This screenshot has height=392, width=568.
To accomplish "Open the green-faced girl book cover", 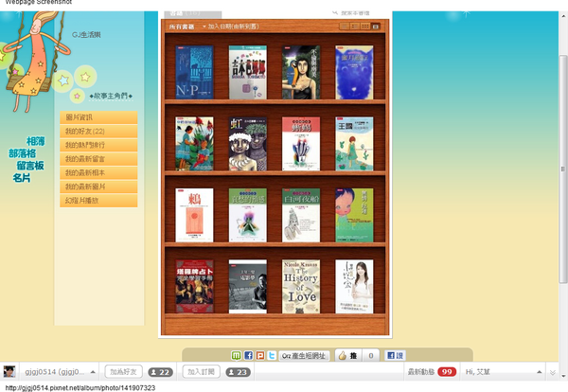I will point(354,215).
